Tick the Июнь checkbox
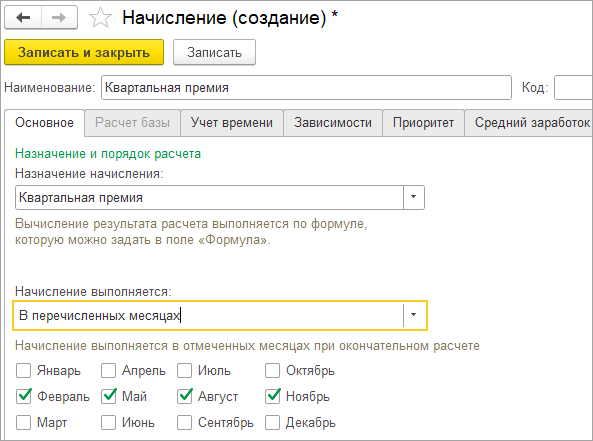The width and height of the screenshot is (593, 441). pyautogui.click(x=109, y=422)
